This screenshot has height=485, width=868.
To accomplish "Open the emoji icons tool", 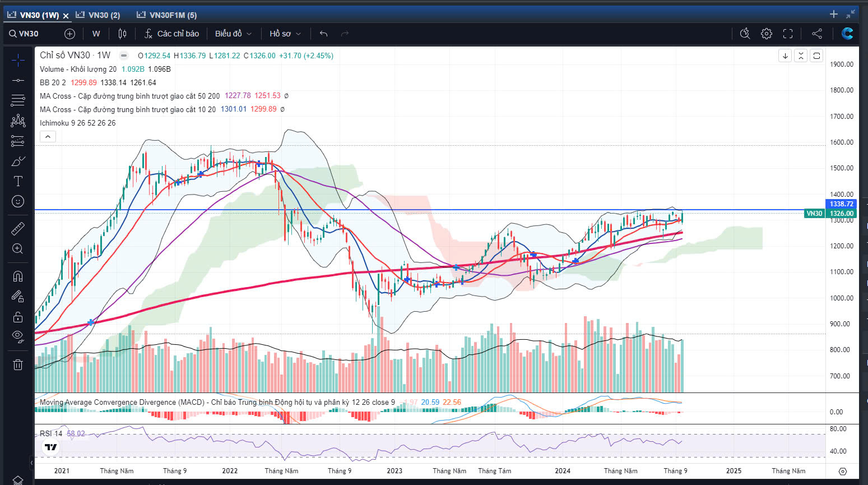I will (18, 201).
